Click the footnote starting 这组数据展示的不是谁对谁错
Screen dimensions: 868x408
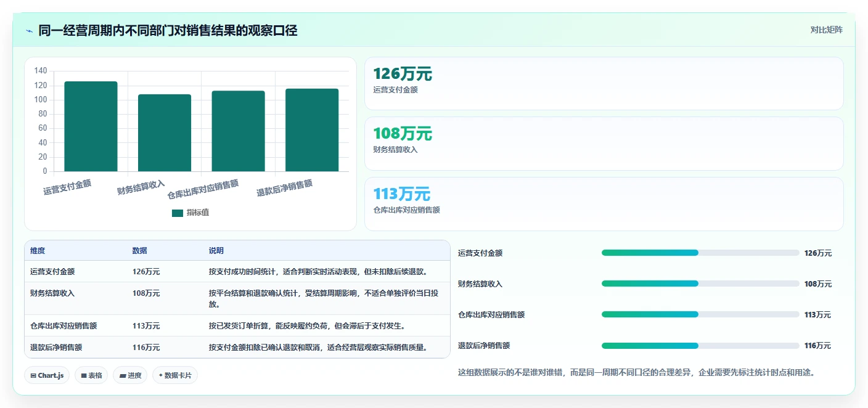point(637,373)
